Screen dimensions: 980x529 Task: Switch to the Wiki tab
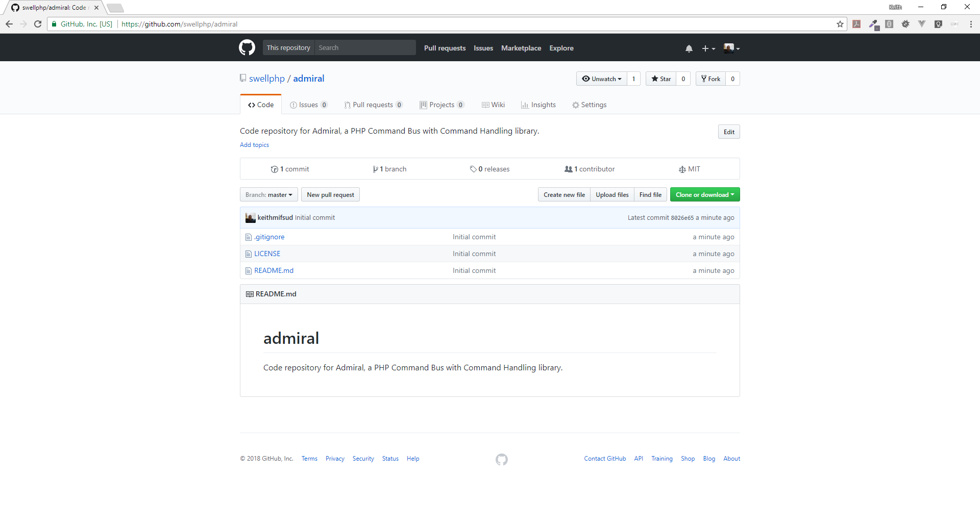point(493,105)
